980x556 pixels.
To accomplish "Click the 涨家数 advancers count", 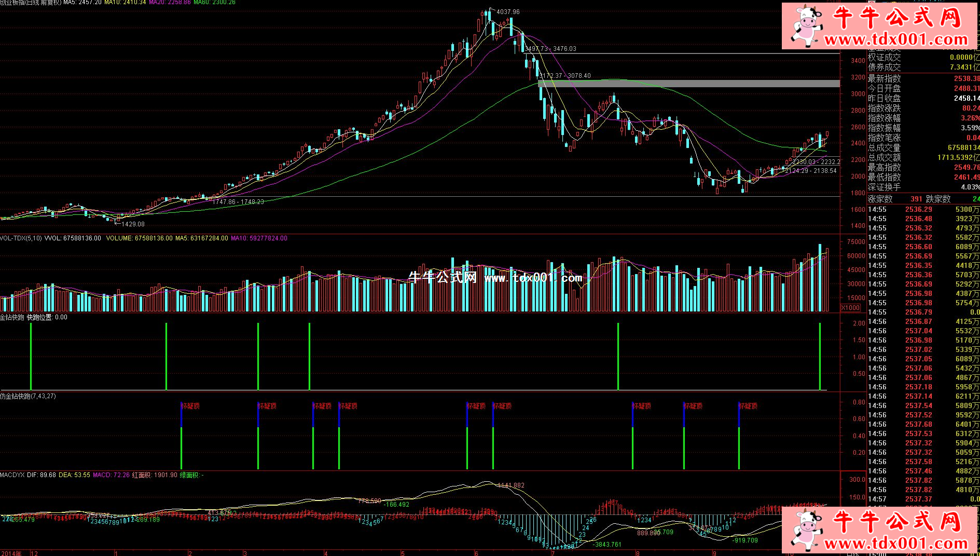I will click(x=916, y=199).
